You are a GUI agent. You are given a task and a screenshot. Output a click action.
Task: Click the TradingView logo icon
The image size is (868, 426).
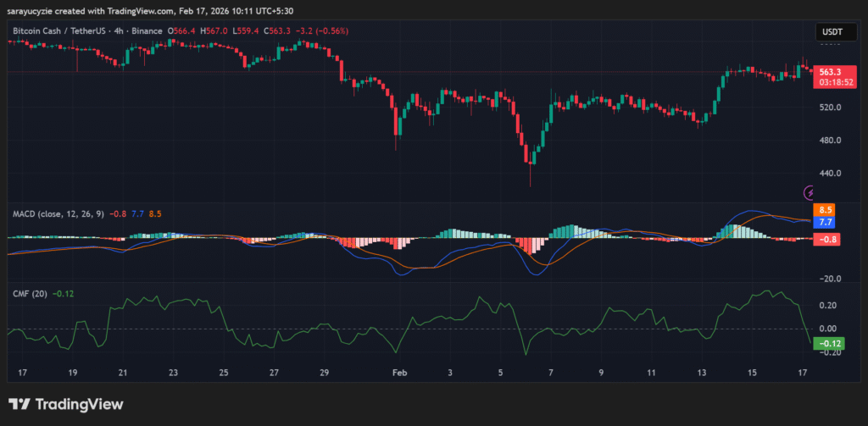click(x=20, y=405)
